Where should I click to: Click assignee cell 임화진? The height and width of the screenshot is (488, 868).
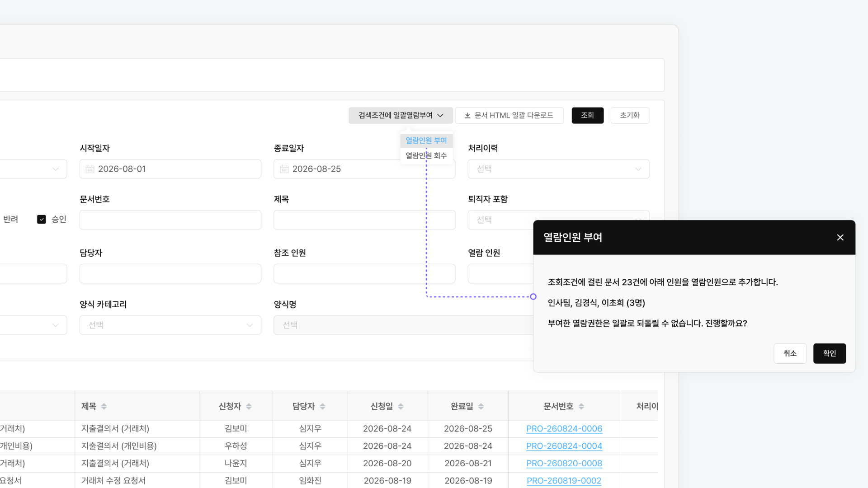click(310, 481)
